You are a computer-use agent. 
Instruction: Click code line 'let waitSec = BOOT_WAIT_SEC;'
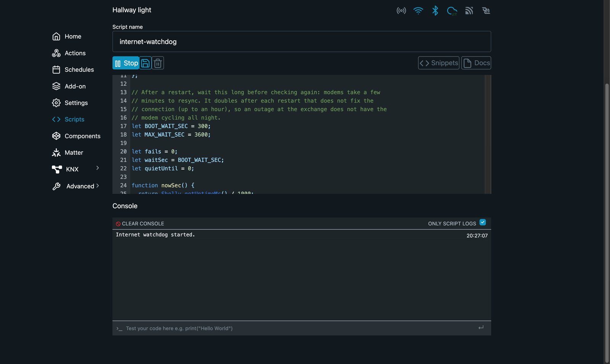click(178, 160)
